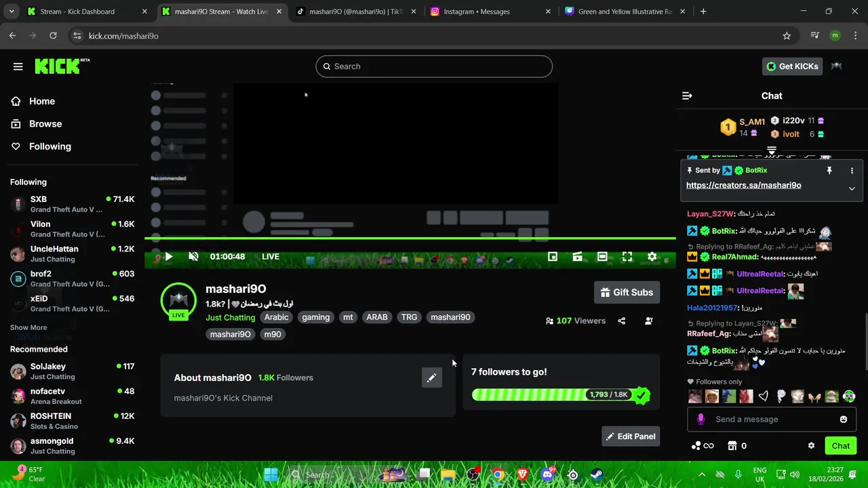The height and width of the screenshot is (488, 868).
Task: Click the Get KICKs button
Action: coord(792,66)
